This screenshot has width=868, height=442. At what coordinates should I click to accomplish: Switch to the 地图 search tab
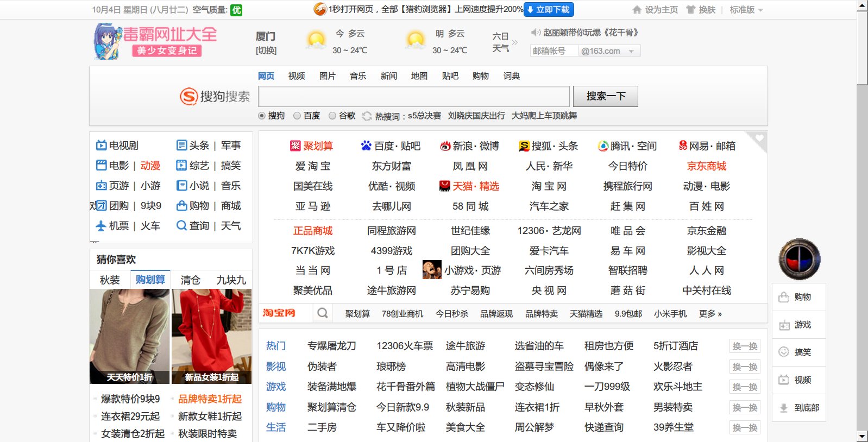(419, 76)
